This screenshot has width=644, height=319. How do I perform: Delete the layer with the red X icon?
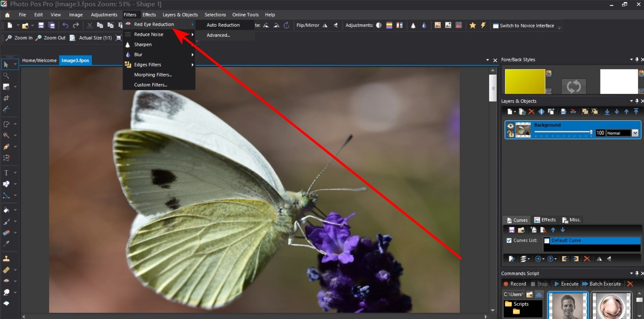point(531,112)
